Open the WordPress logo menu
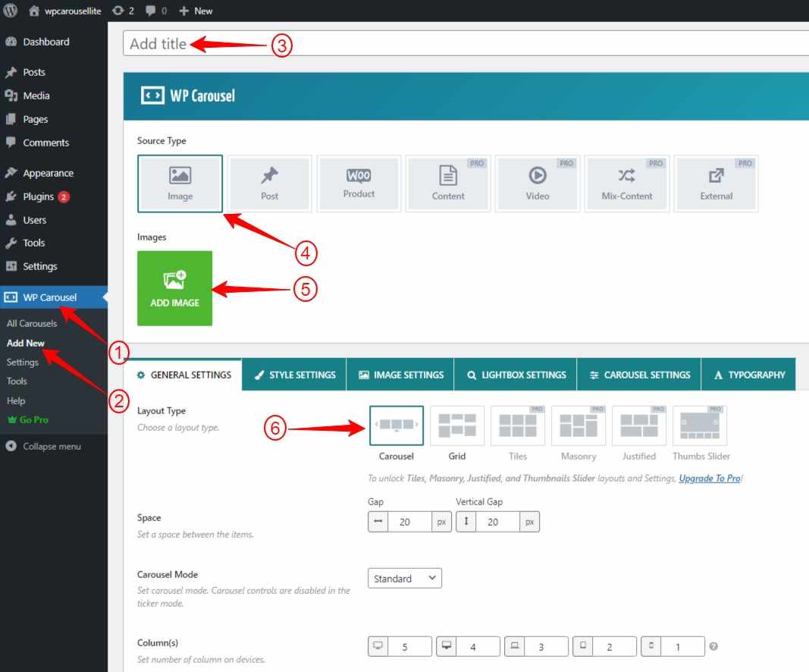This screenshot has height=672, width=809. click(x=11, y=11)
